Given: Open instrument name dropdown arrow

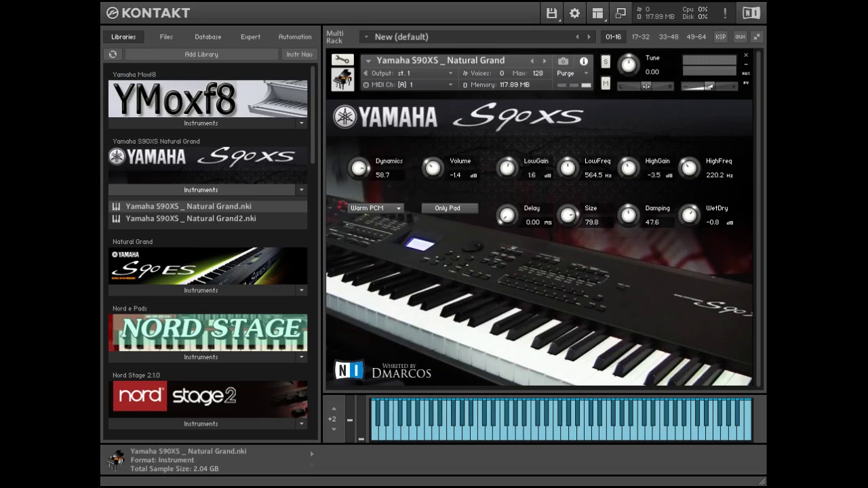Looking at the screenshot, I should (x=368, y=61).
